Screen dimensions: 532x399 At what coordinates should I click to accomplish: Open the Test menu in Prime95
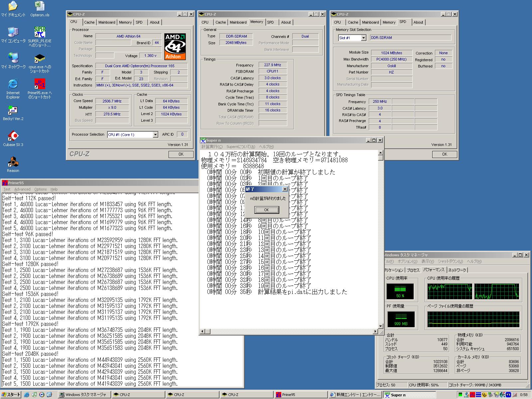[x=7, y=189]
